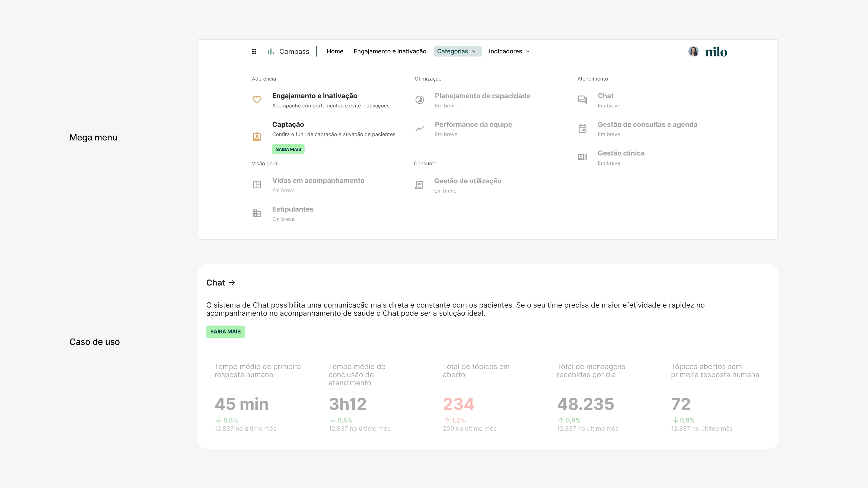Click the red 234 metric value
Image resolution: width=868 pixels, height=488 pixels.
[458, 404]
